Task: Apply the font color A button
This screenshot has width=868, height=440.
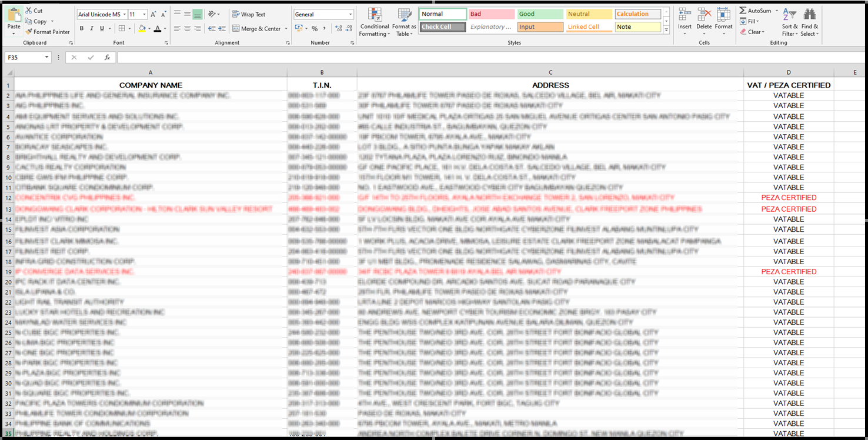Action: click(157, 28)
